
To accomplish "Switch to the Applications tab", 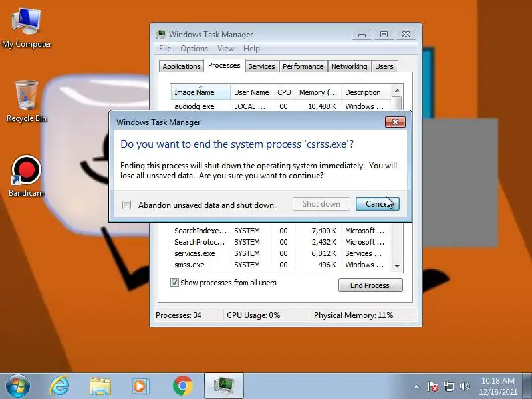I will (x=182, y=66).
